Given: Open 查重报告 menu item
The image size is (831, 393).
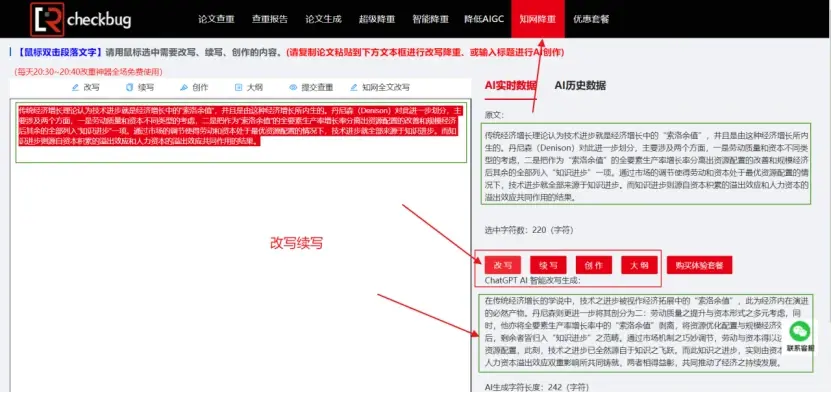Looking at the screenshot, I should (270, 19).
